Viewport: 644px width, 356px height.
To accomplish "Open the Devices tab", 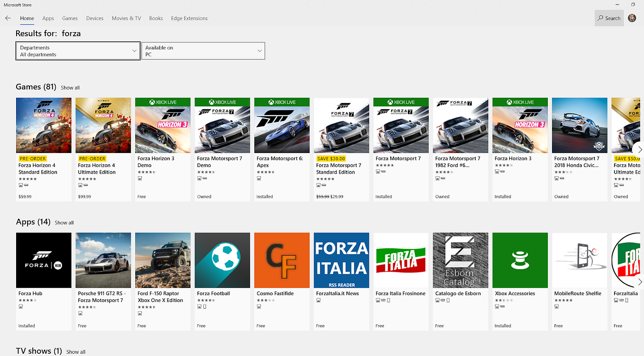I will 95,18.
